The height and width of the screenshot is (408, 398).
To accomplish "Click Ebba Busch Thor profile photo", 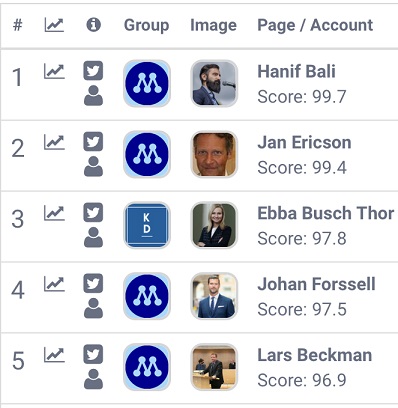I will click(x=214, y=225).
